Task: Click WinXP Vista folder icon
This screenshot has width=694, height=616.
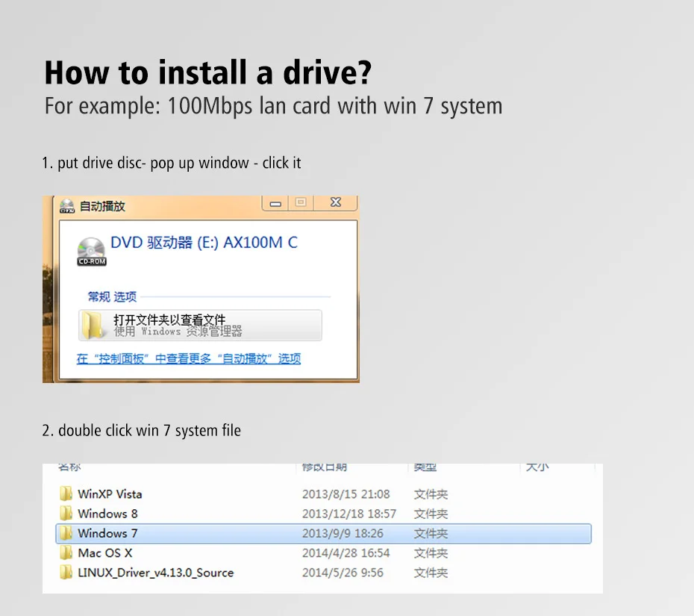Action: [x=66, y=494]
